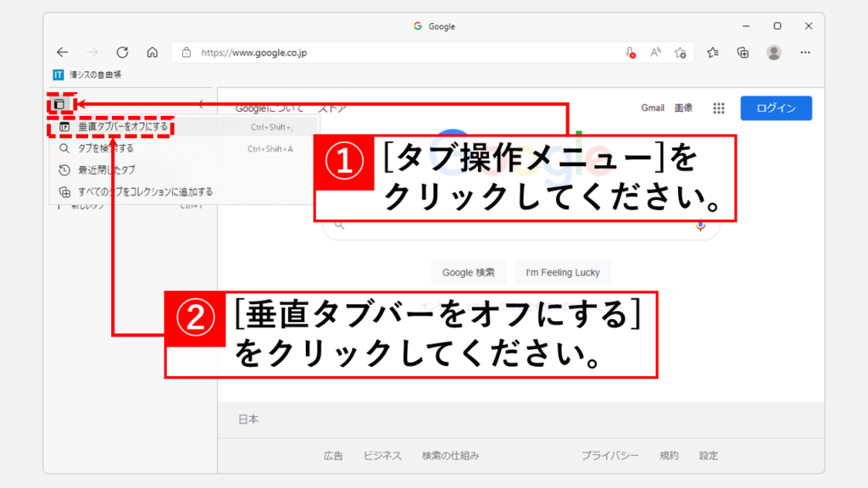Click the blocked microphone permission icon

[631, 53]
